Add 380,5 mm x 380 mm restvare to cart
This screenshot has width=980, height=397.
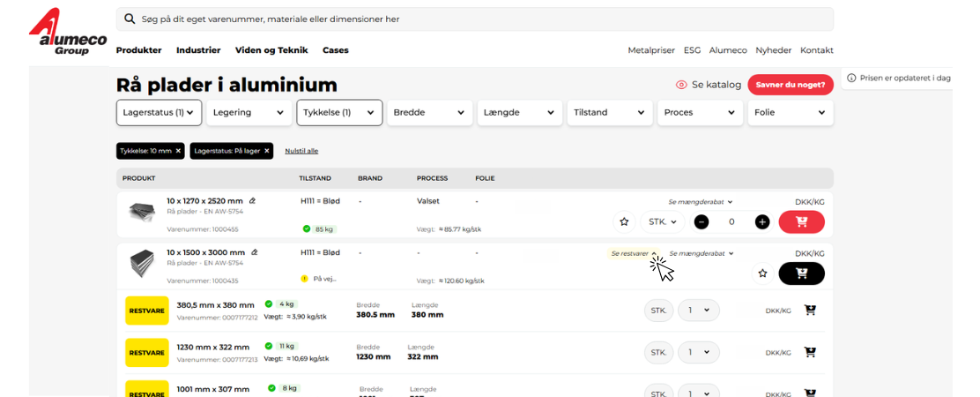[810, 311]
